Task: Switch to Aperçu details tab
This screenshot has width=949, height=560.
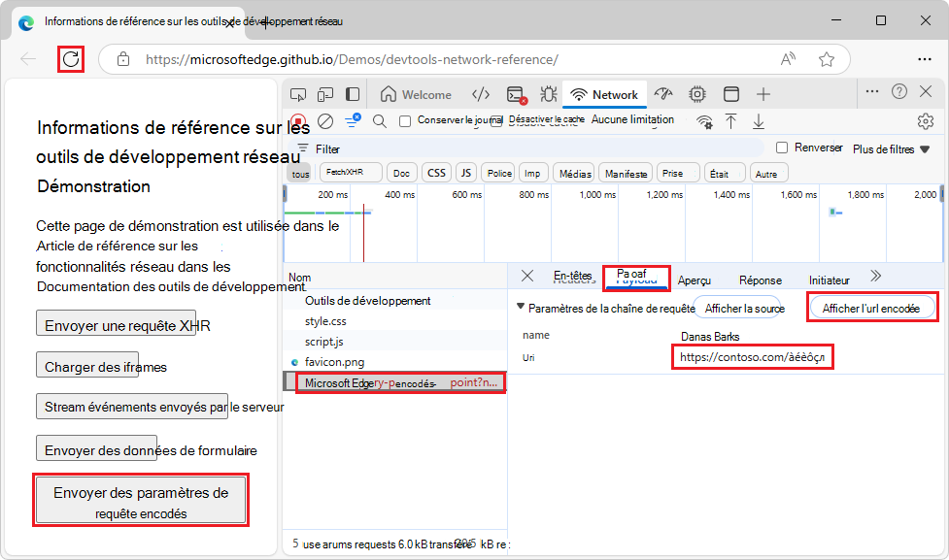Action: (x=695, y=280)
